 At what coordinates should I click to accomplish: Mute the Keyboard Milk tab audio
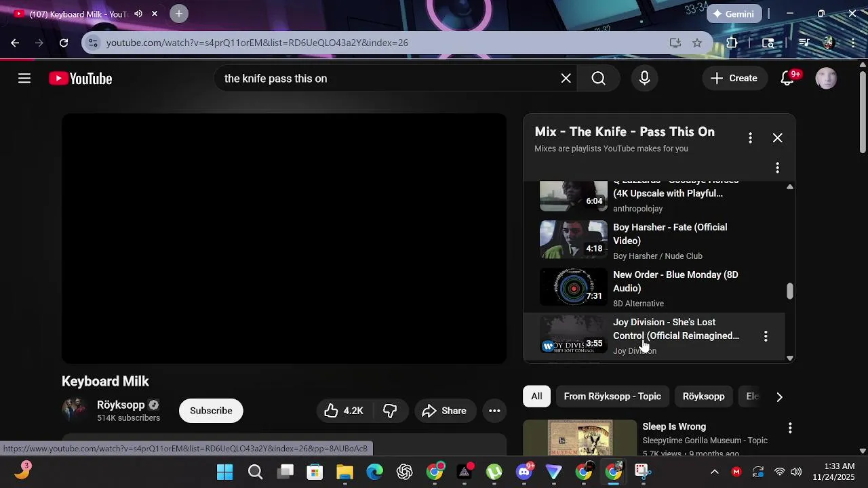(x=138, y=14)
